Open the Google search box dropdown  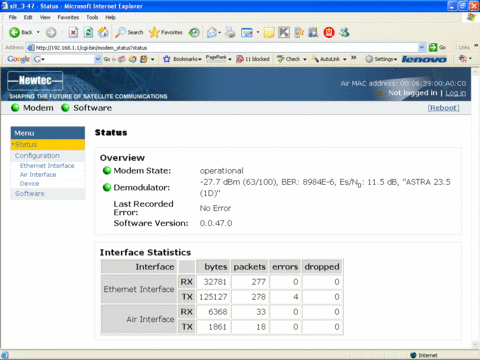coord(98,59)
